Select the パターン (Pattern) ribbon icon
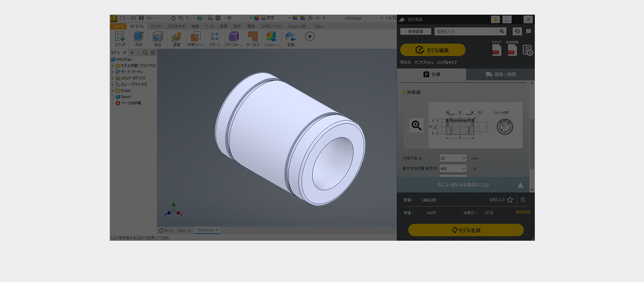Viewport: 644px width, 282px height. (x=215, y=37)
